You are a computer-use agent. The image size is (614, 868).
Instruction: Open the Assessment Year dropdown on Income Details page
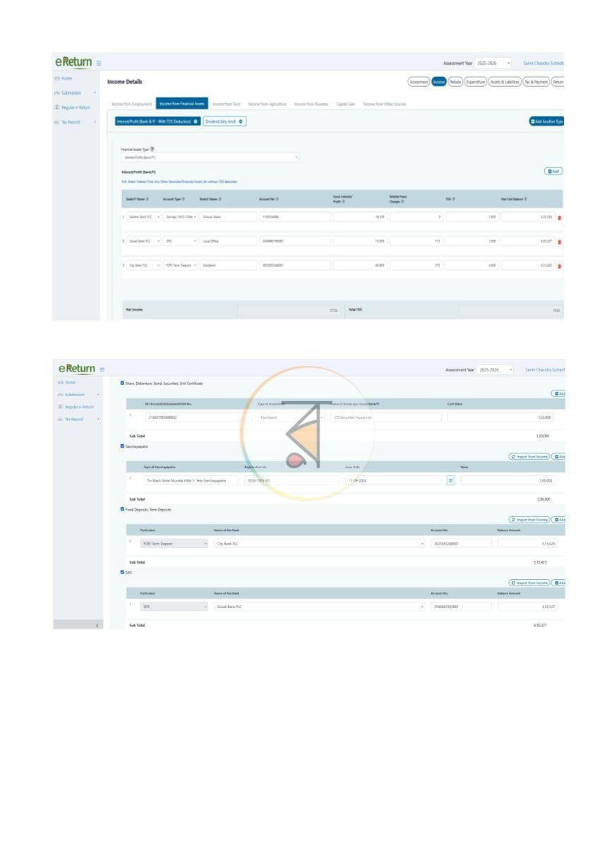[x=493, y=63]
